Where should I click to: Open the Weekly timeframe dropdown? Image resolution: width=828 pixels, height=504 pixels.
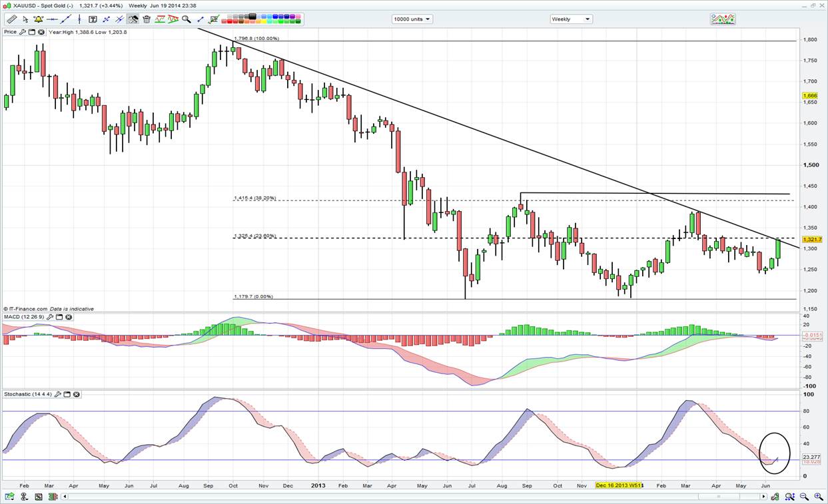click(x=570, y=19)
